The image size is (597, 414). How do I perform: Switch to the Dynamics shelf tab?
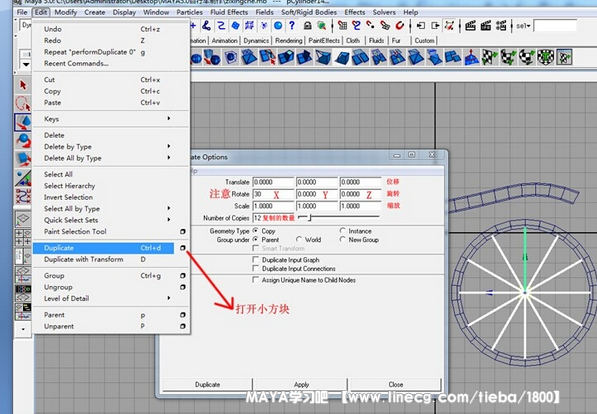[256, 40]
